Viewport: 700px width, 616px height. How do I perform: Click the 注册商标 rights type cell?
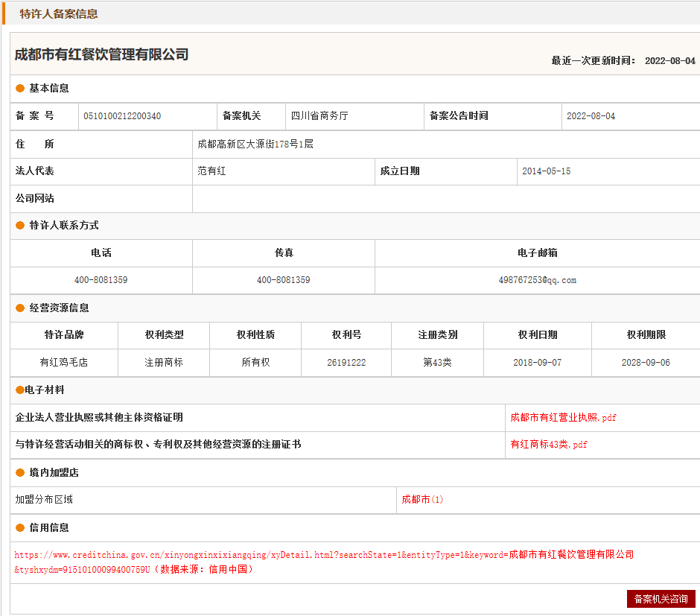click(164, 363)
